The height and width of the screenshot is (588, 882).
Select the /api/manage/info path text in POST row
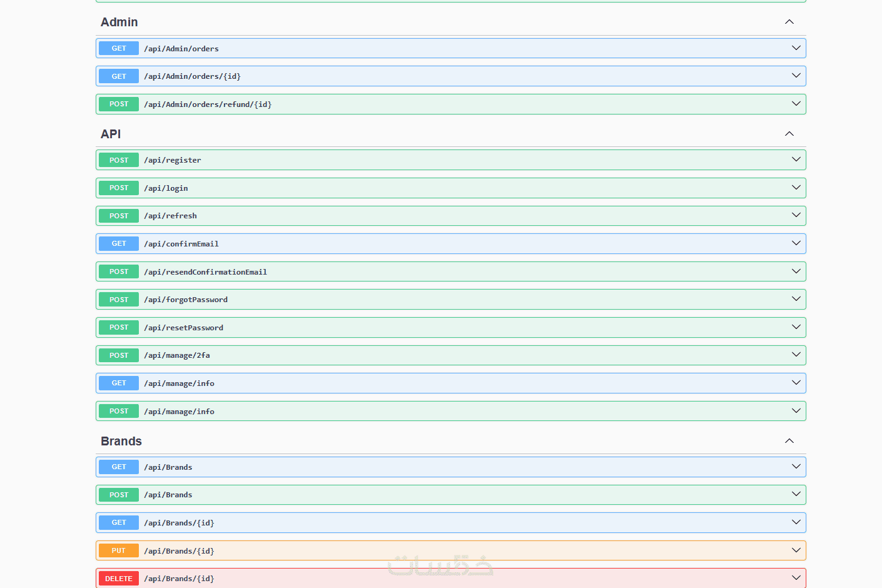coord(179,412)
